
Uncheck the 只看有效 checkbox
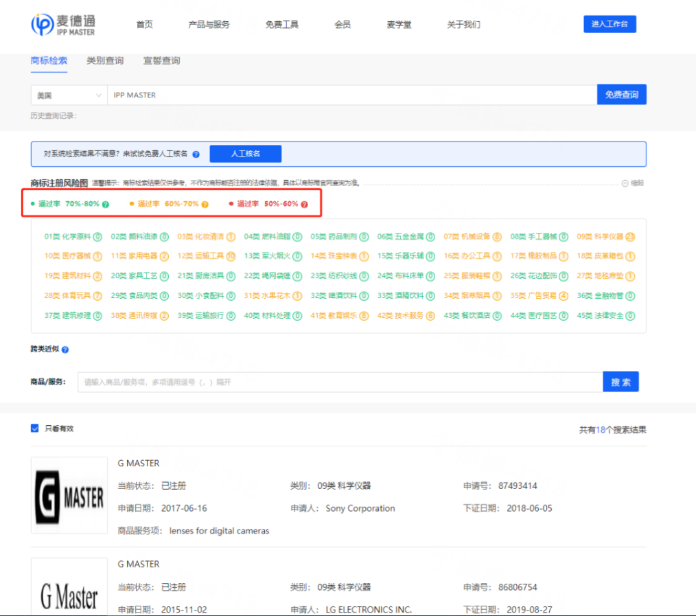[34, 428]
